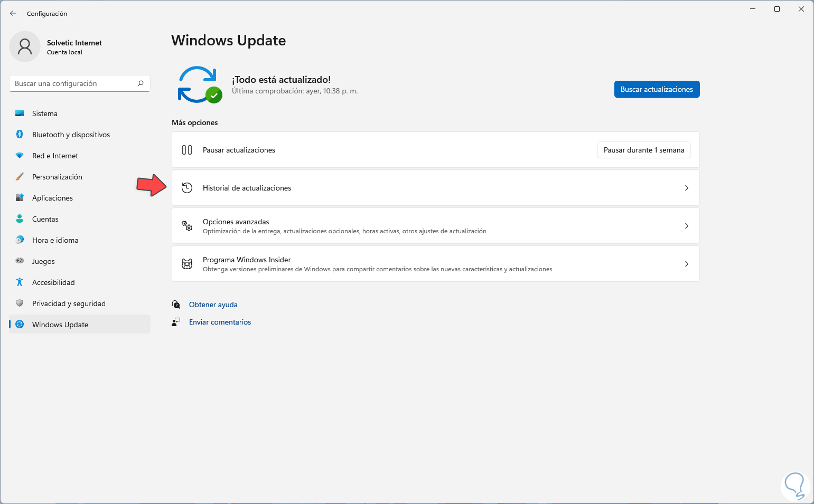This screenshot has width=814, height=504.
Task: Click the user profile avatar icon
Action: point(25,46)
